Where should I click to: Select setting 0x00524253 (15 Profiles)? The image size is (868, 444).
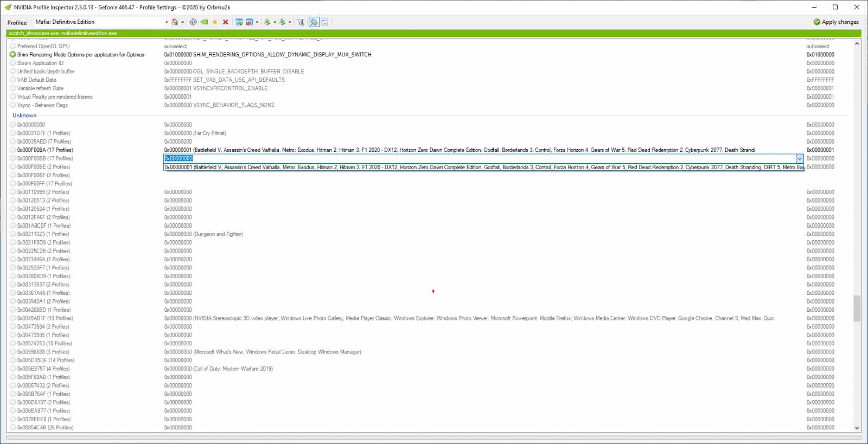coord(44,344)
